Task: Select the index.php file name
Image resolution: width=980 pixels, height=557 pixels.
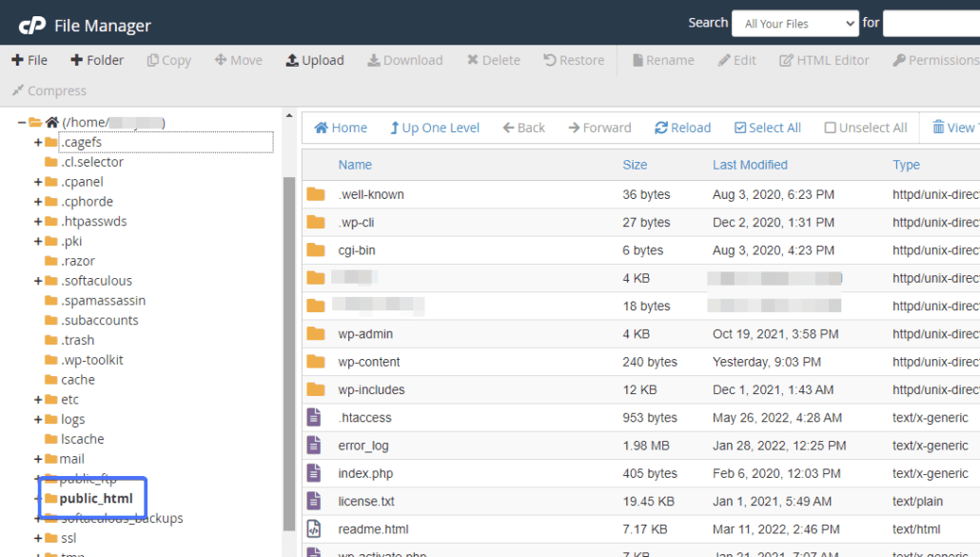Action: [365, 473]
